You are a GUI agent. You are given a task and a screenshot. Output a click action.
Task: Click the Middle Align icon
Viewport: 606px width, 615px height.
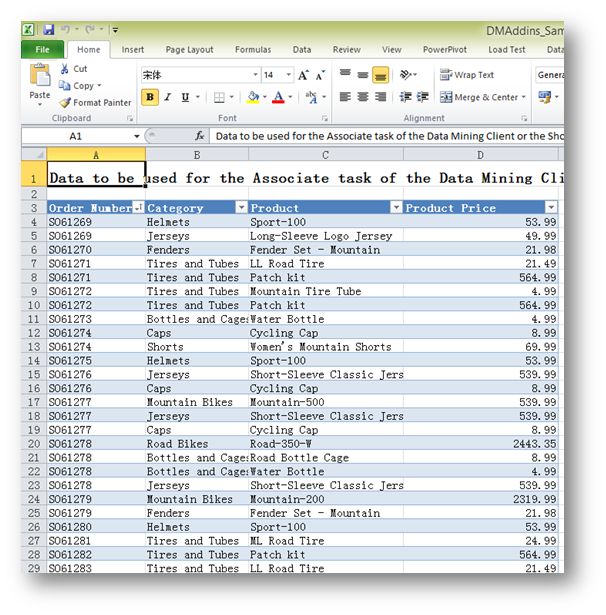coord(363,75)
